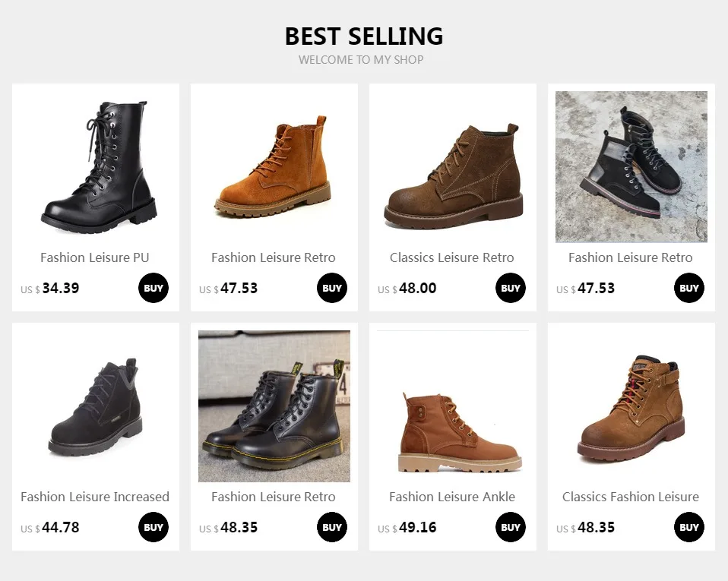Click the Fashion Leisure PU title
728x581 pixels.
pos(95,257)
